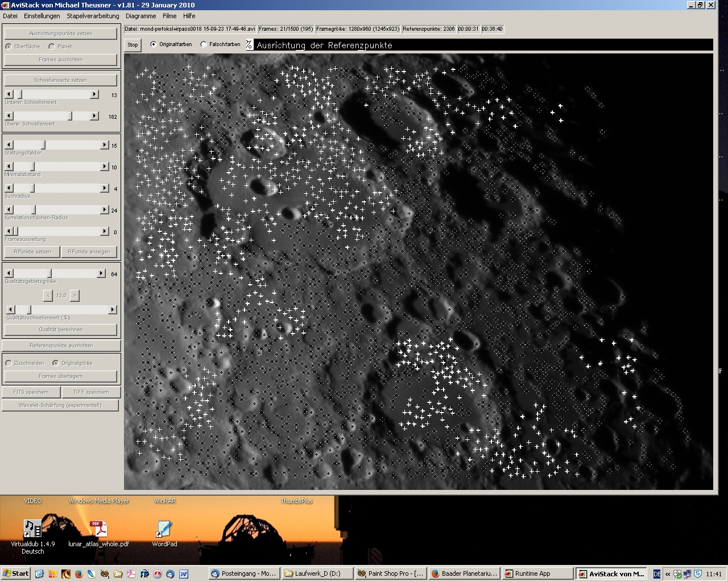Select the Falschfarben radio button
728x582 pixels.
point(204,44)
